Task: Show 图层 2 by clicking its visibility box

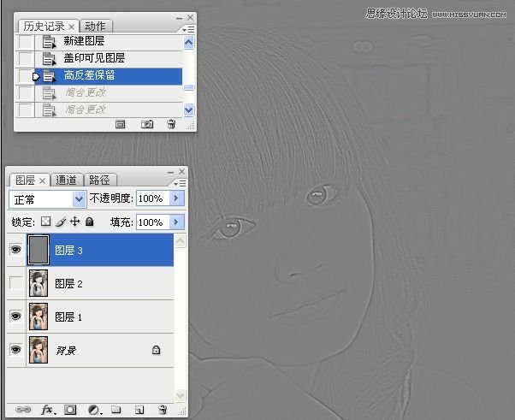Action: click(x=16, y=283)
